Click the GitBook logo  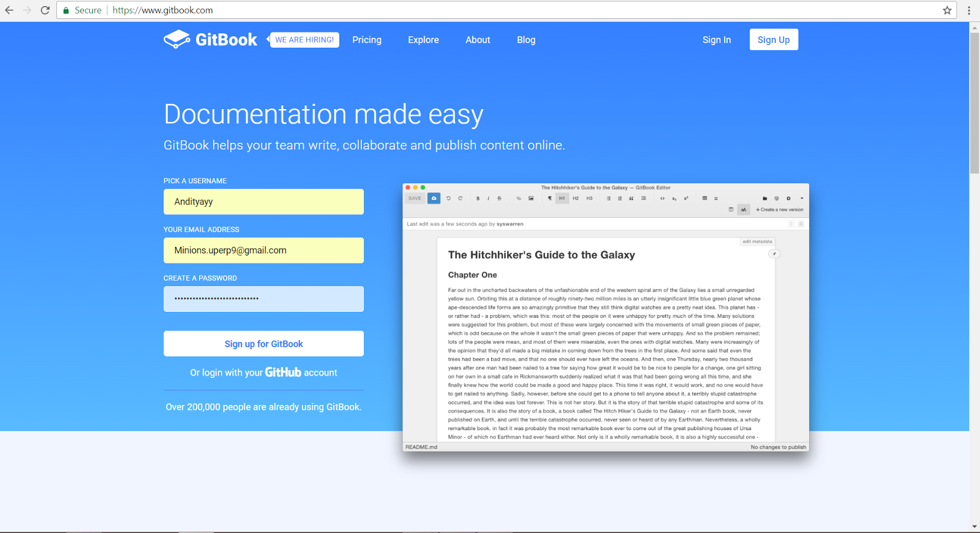[x=210, y=40]
